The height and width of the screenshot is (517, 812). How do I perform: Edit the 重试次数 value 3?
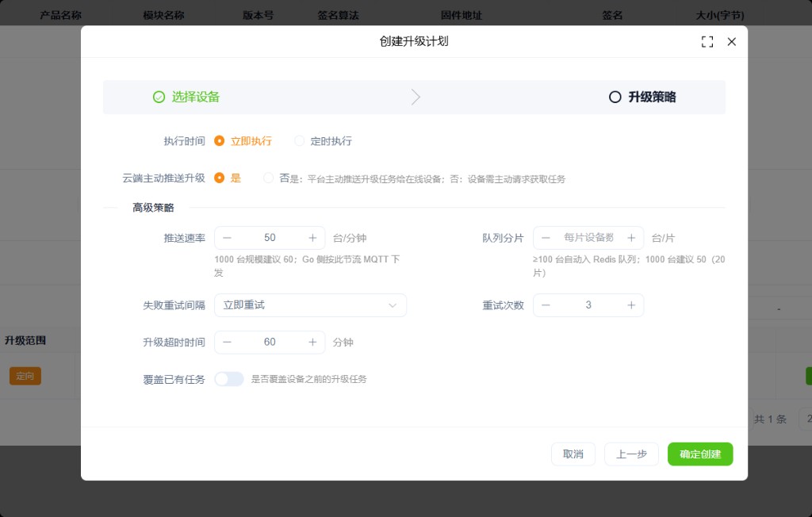pos(588,305)
